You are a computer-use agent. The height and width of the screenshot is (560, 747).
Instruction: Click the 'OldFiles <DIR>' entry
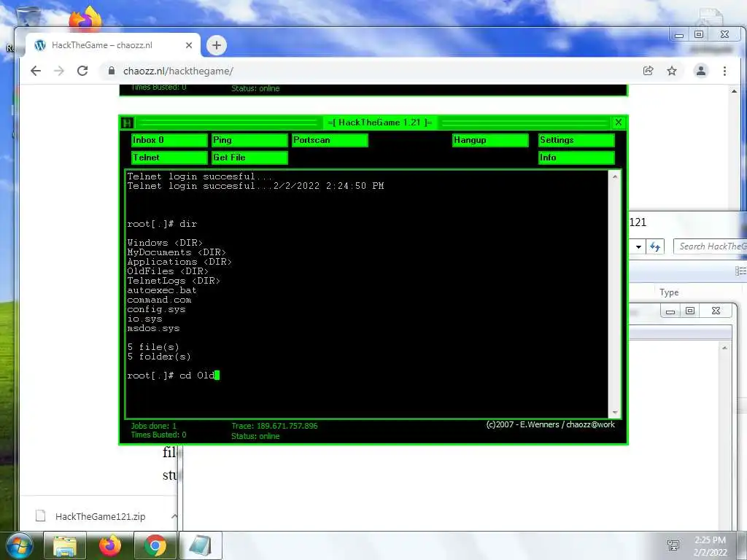(168, 271)
